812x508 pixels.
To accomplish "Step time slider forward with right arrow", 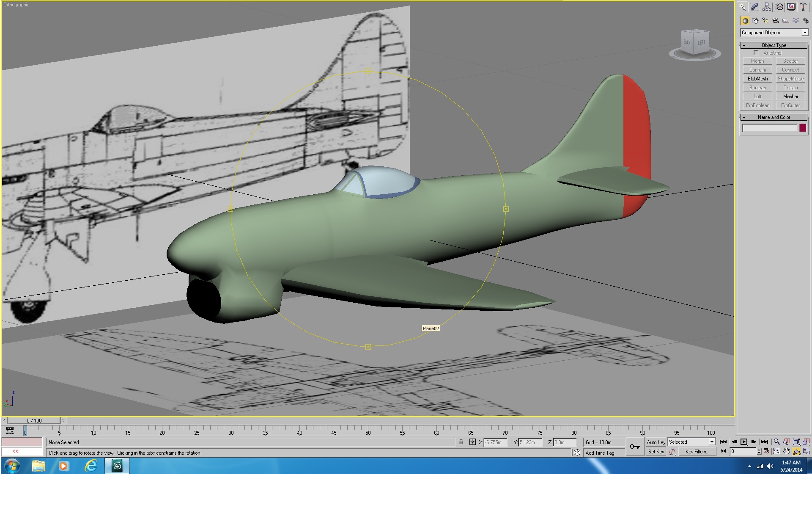I will tap(63, 420).
